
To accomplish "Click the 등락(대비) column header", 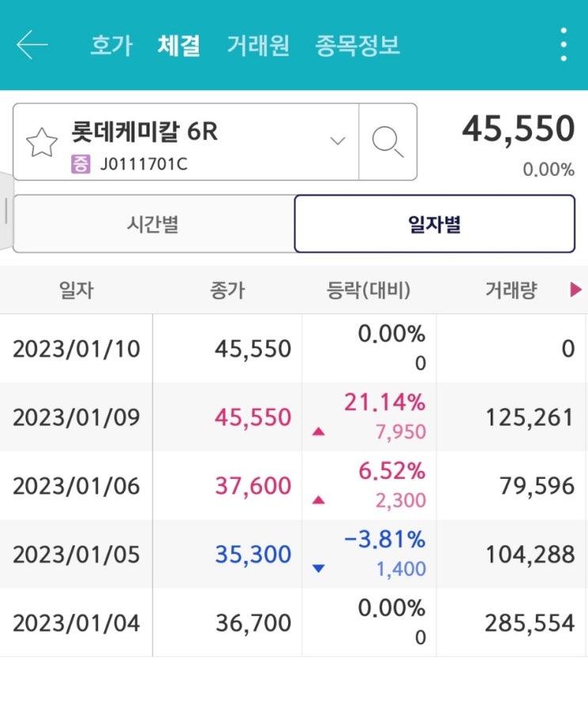I will coord(368,291).
